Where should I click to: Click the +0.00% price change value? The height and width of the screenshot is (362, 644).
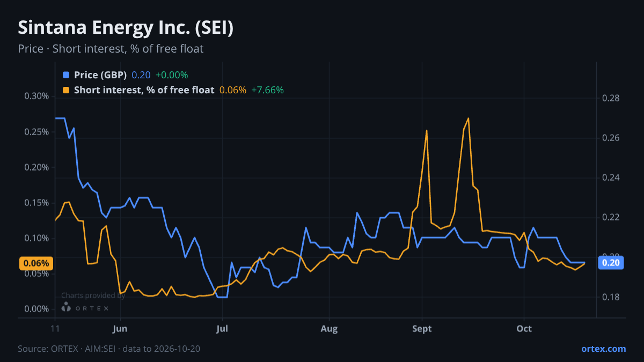pos(172,75)
